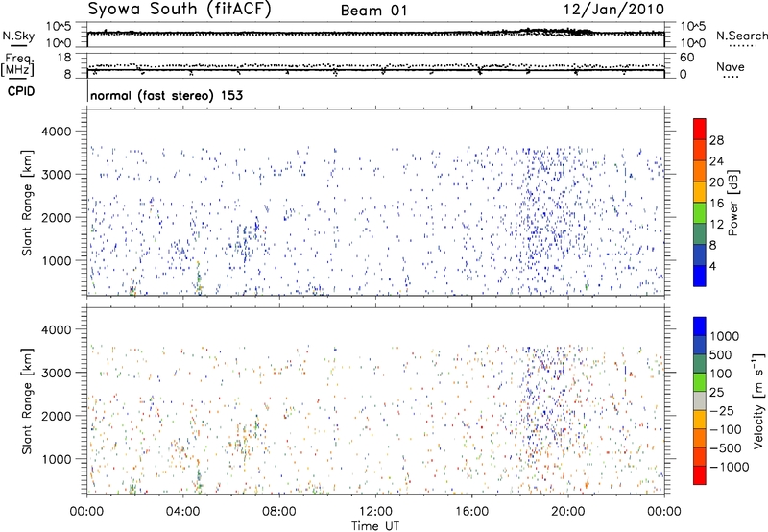
Task: Click the velocity tick value '1000'
Action: coord(725,336)
